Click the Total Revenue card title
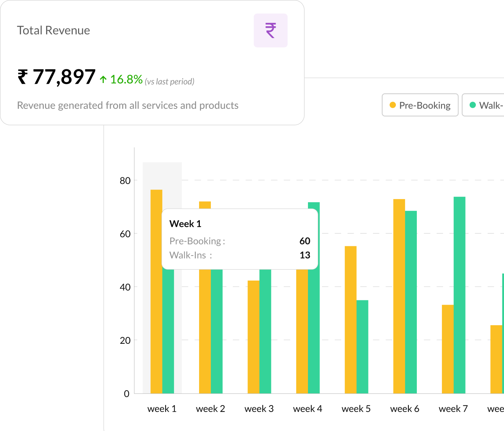The image size is (504, 431). [x=53, y=30]
